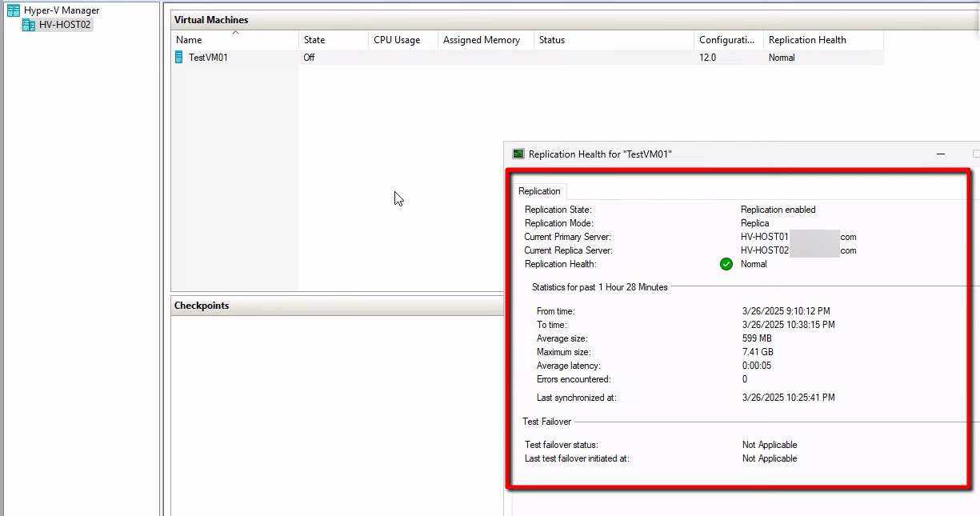Click the Test Failover section label

(x=546, y=422)
